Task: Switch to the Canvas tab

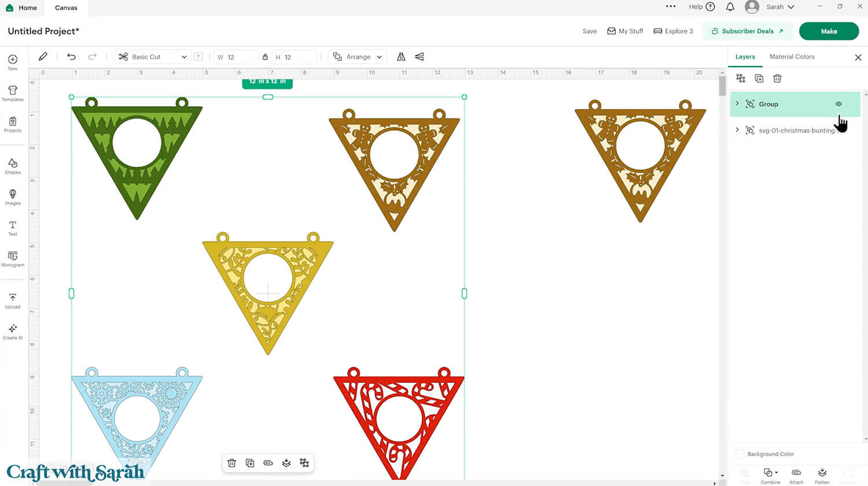Action: point(65,8)
